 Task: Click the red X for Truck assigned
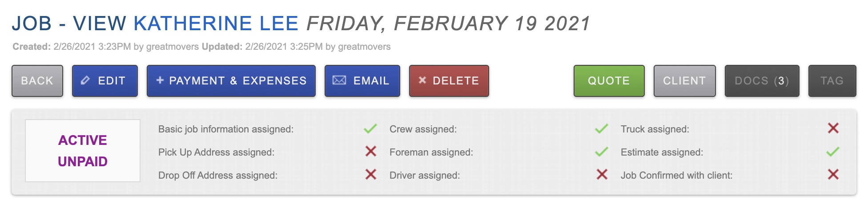tap(833, 128)
